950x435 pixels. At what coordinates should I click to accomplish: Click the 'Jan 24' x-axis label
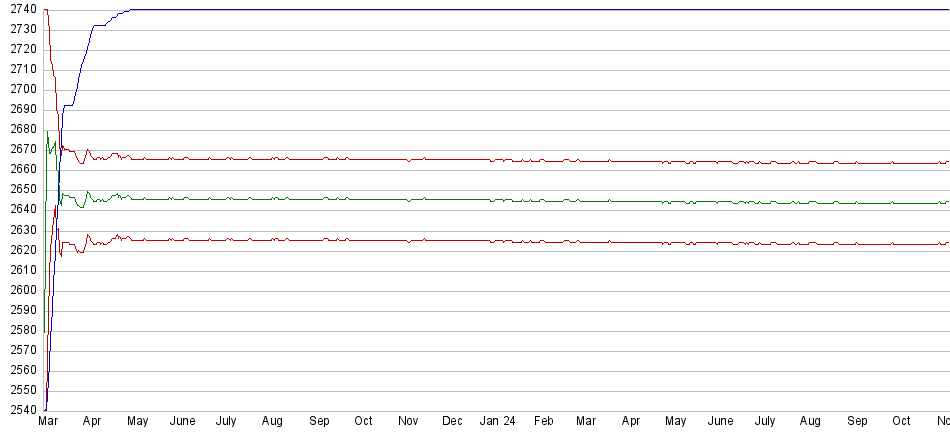pyautogui.click(x=496, y=422)
